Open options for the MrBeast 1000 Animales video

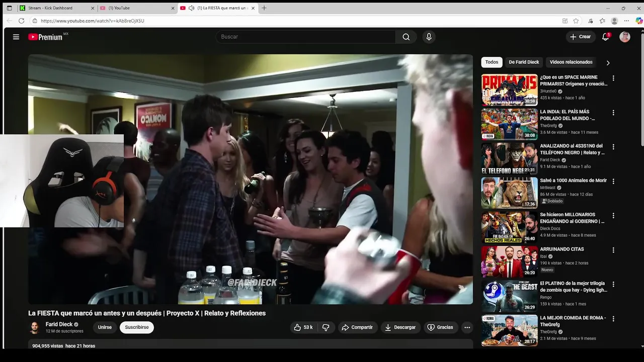coord(613,181)
